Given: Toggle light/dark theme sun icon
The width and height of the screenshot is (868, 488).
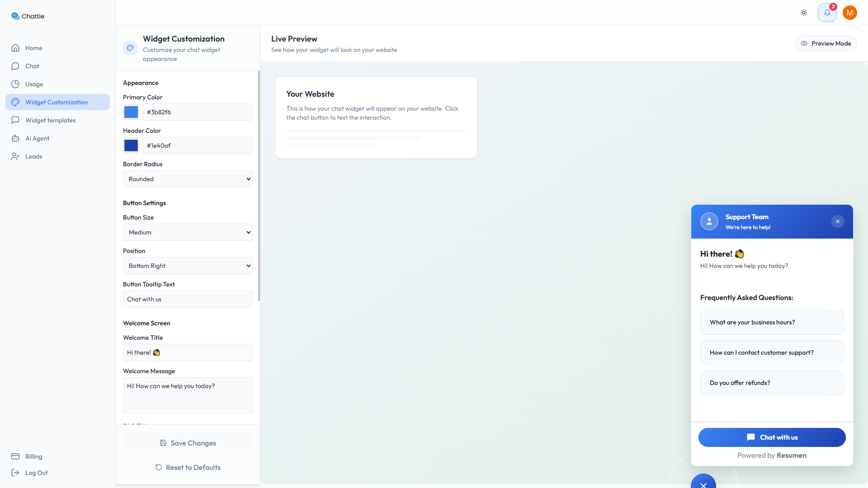Looking at the screenshot, I should coord(804,13).
